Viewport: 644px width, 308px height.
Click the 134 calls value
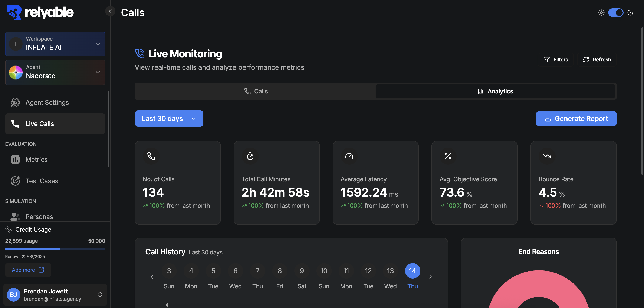click(x=153, y=192)
